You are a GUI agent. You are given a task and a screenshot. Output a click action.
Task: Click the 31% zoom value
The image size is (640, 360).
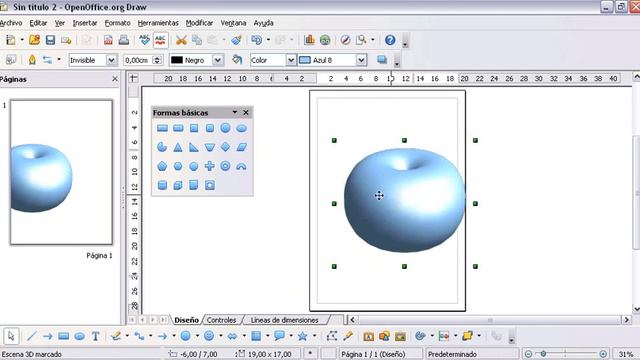click(626, 354)
